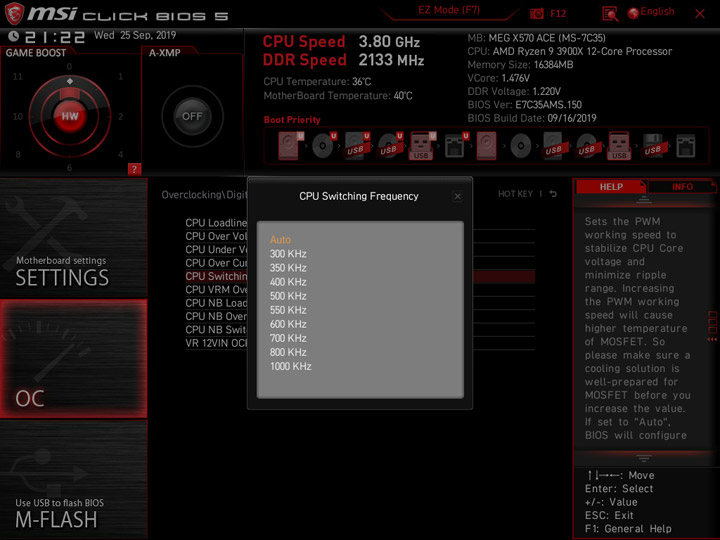Select the UEFI hard disk boot device icon
The height and width of the screenshot is (540, 720).
click(x=290, y=146)
